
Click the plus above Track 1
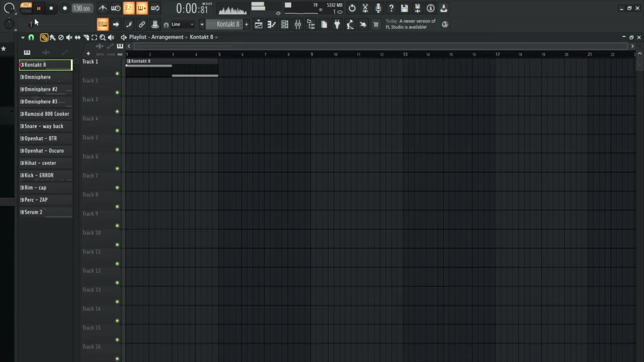(x=88, y=53)
